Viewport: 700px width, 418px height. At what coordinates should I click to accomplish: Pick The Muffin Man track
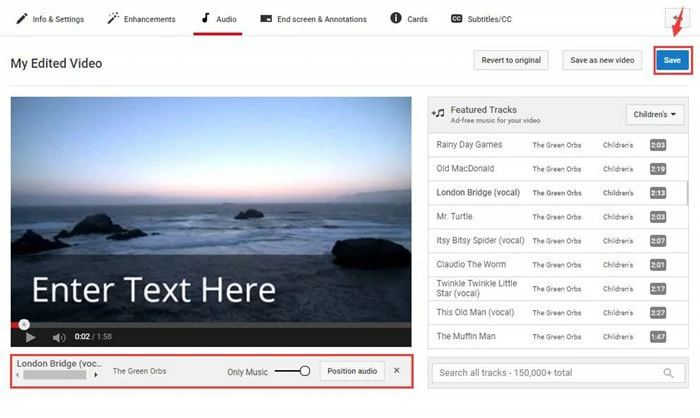tap(557, 336)
